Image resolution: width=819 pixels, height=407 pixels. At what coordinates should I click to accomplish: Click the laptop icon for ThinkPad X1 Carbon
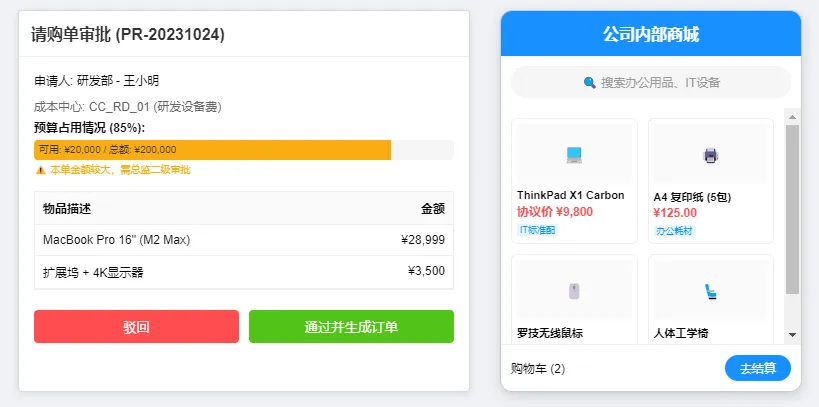pyautogui.click(x=574, y=155)
